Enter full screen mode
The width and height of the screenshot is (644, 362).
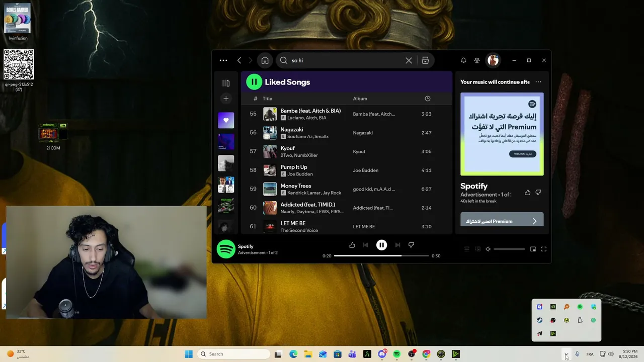pos(543,249)
